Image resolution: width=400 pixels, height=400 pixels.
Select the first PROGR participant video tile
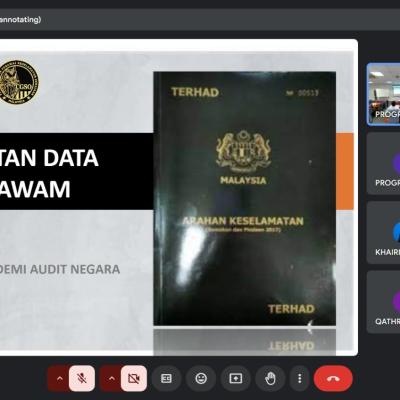pyautogui.click(x=384, y=95)
